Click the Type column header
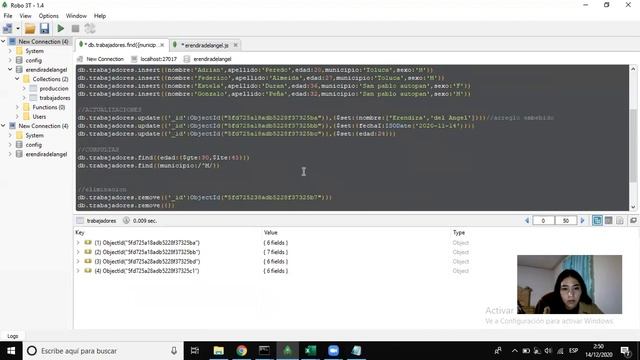The width and height of the screenshot is (640, 360). click(x=459, y=233)
